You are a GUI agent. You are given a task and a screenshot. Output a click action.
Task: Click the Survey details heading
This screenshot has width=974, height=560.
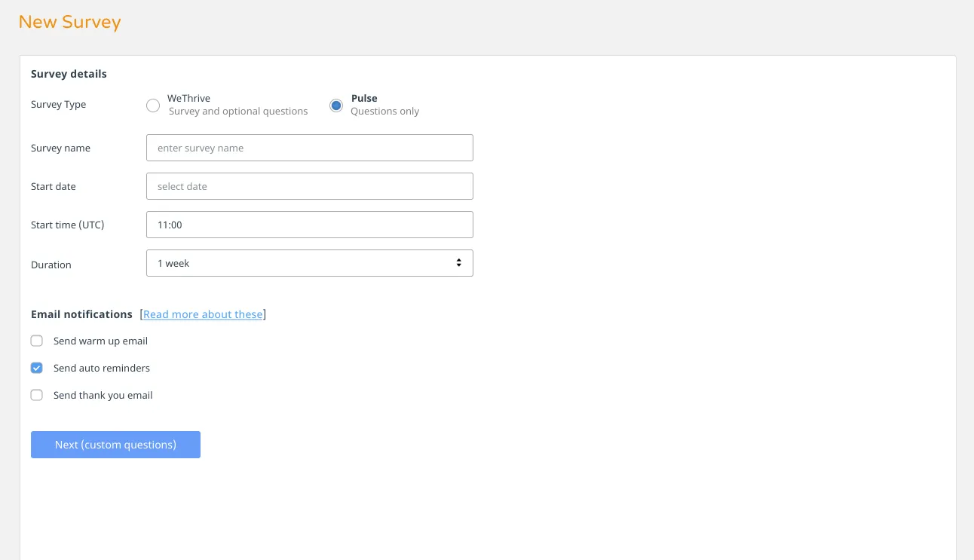(x=69, y=74)
